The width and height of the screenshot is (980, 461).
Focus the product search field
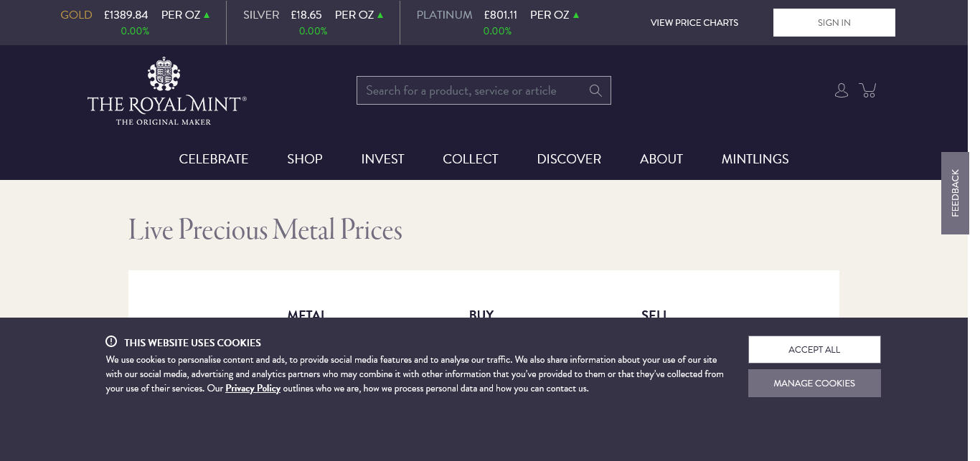click(473, 90)
